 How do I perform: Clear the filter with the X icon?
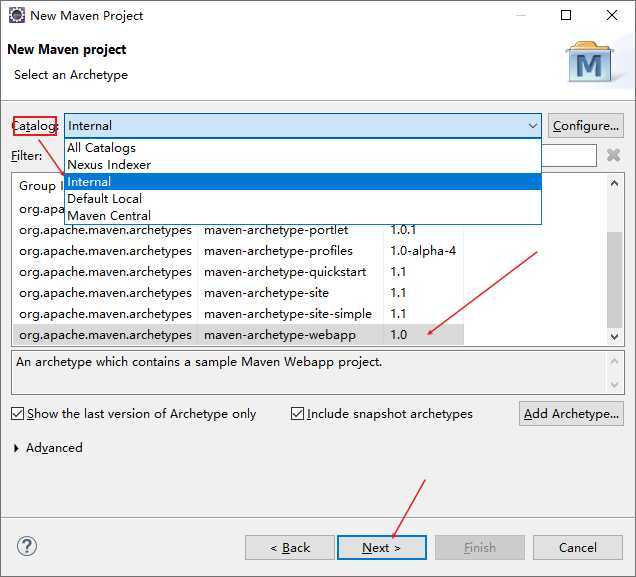click(613, 155)
